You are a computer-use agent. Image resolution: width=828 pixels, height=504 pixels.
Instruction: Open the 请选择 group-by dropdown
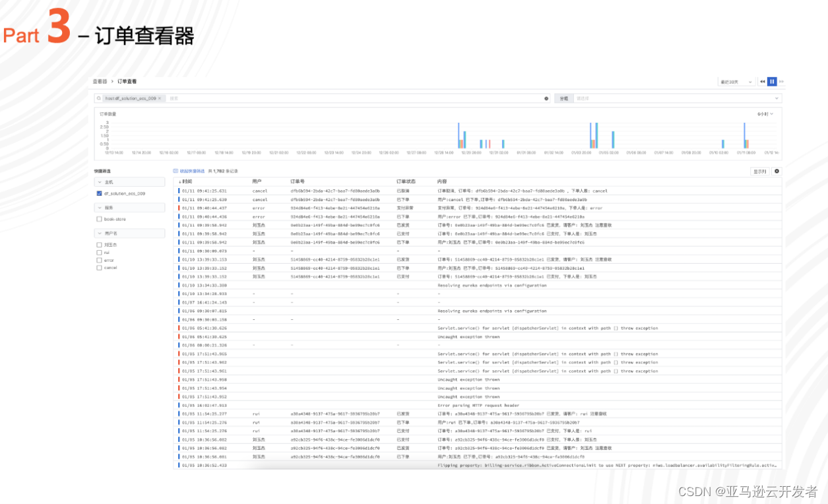[678, 98]
